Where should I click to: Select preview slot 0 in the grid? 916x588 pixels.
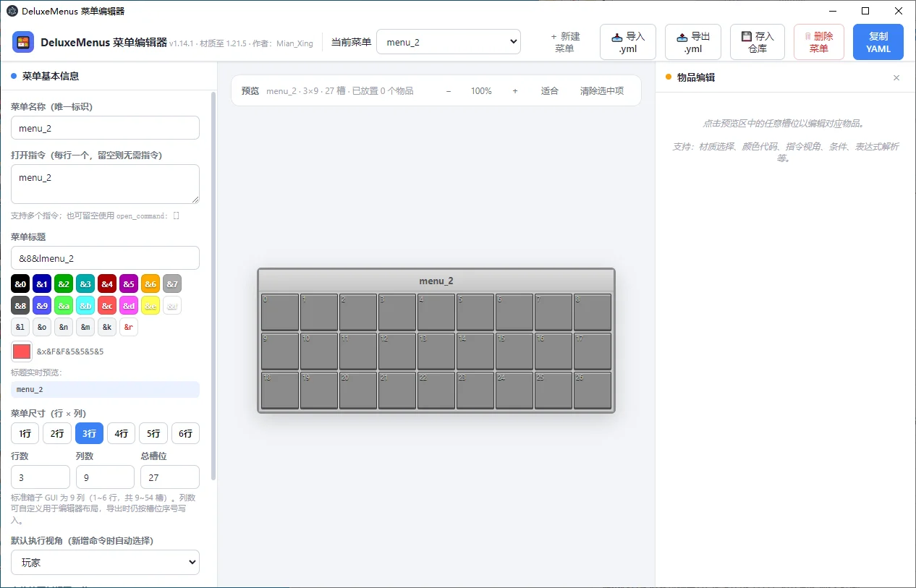pos(280,312)
